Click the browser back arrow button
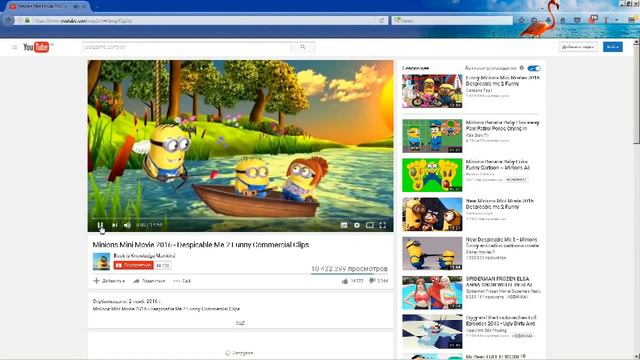 (9, 20)
